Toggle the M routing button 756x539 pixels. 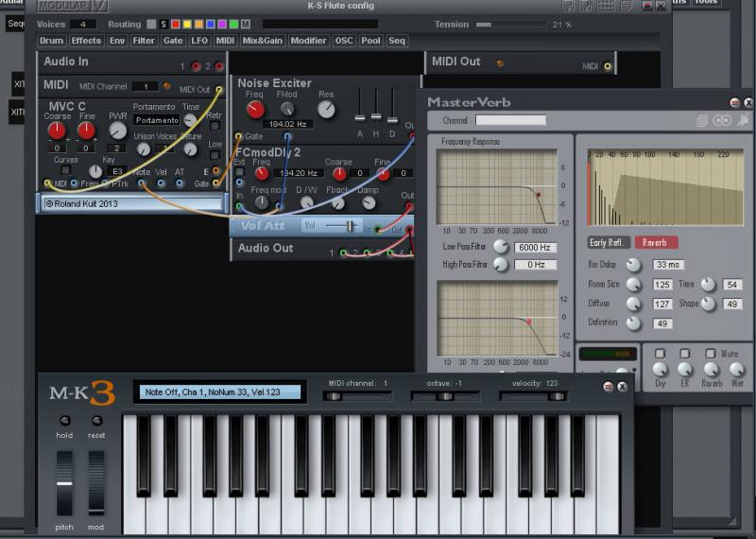pyautogui.click(x=246, y=25)
